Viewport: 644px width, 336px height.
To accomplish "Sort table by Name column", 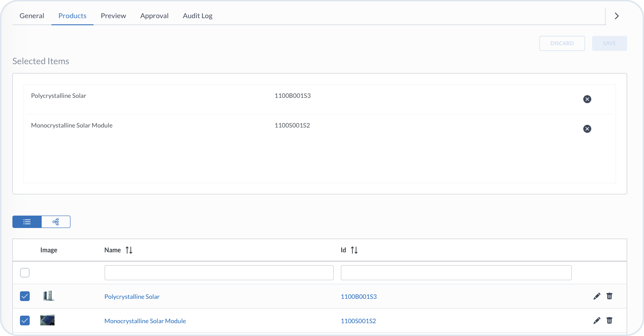I will [129, 250].
